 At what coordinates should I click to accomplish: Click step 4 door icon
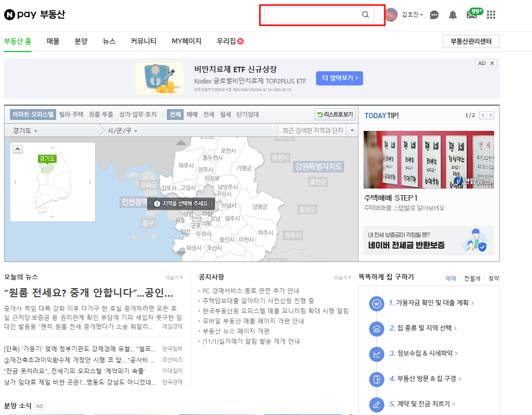[377, 379]
